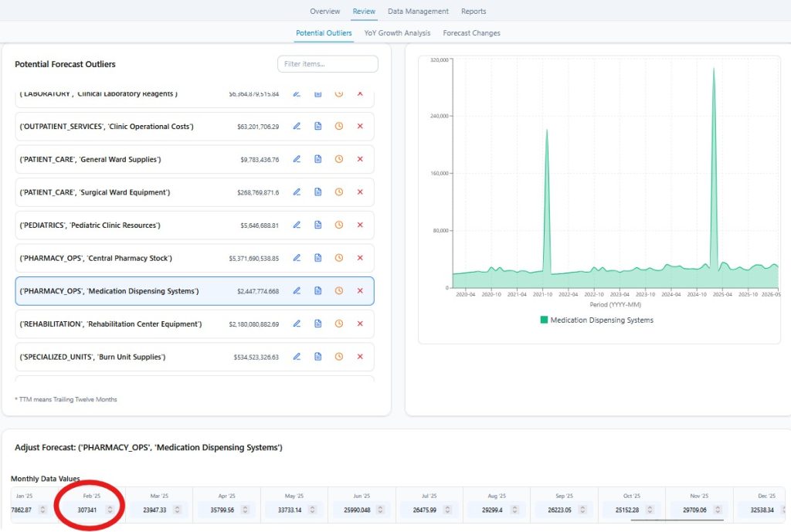Image resolution: width=791 pixels, height=532 pixels.
Task: Click clock icon on Medication Dispensing Systems row
Action: pyautogui.click(x=339, y=290)
